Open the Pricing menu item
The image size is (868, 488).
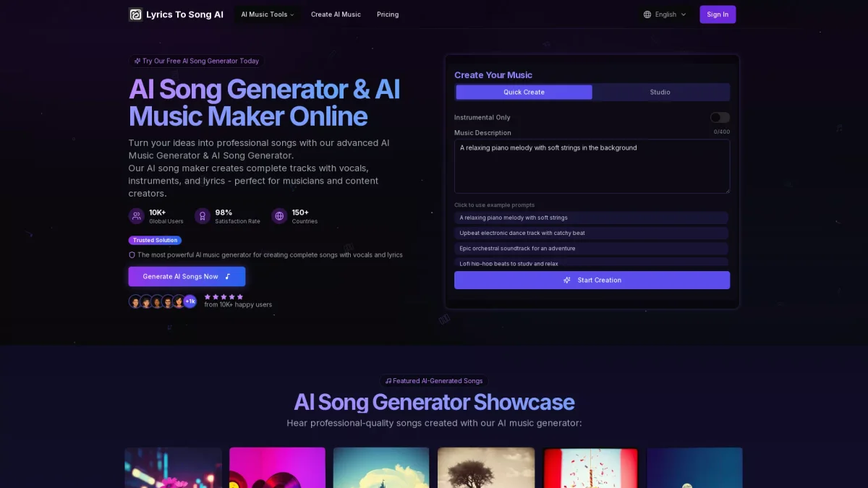coord(388,14)
